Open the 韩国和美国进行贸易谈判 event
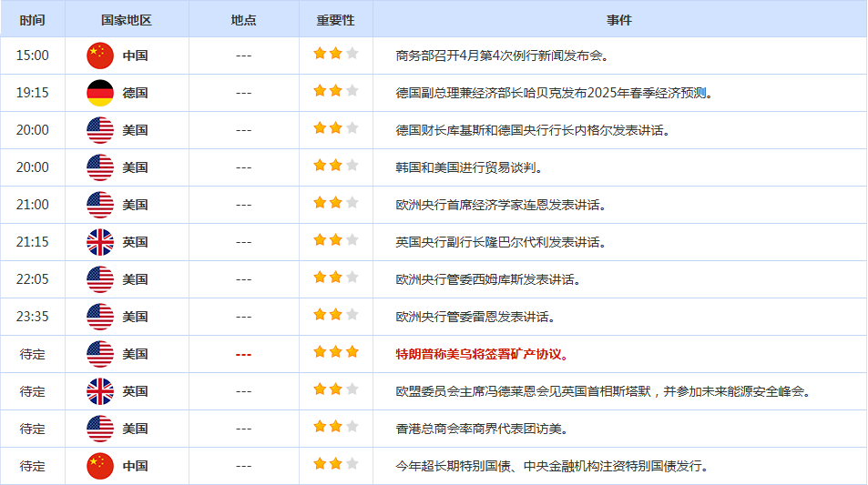The height and width of the screenshot is (485, 868). pyautogui.click(x=469, y=167)
